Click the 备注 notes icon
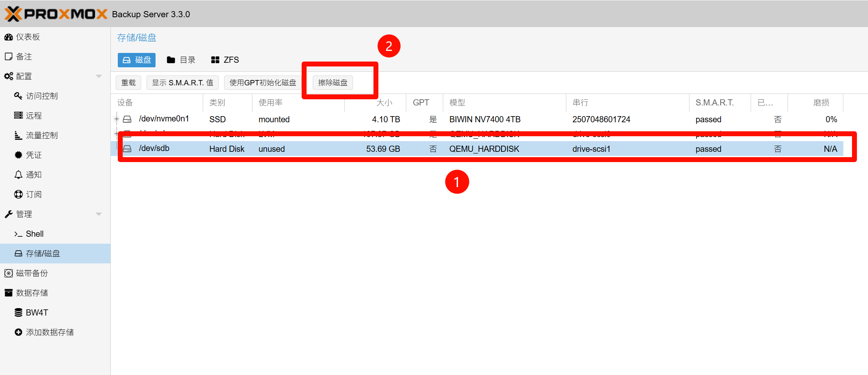Viewport: 868px width, 375px height. (x=9, y=57)
